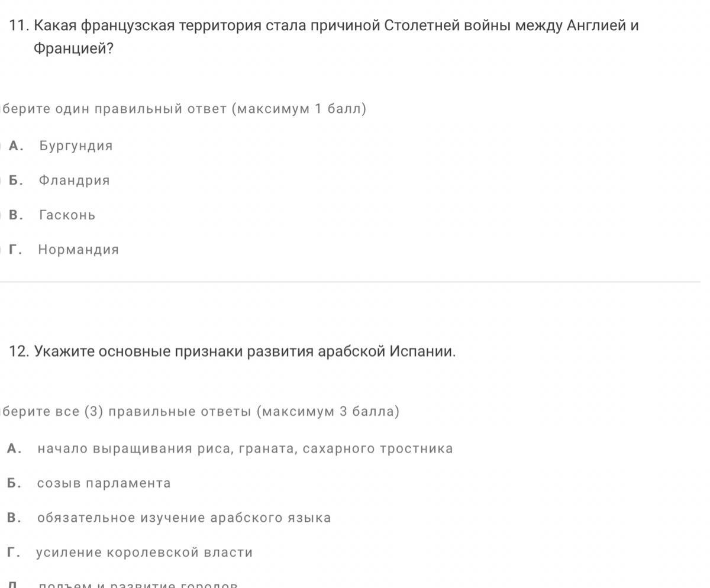Viewport: 710px width, 588px height.
Task: Click the "все (3) правильные ответы" instruction line
Action: tap(200, 412)
